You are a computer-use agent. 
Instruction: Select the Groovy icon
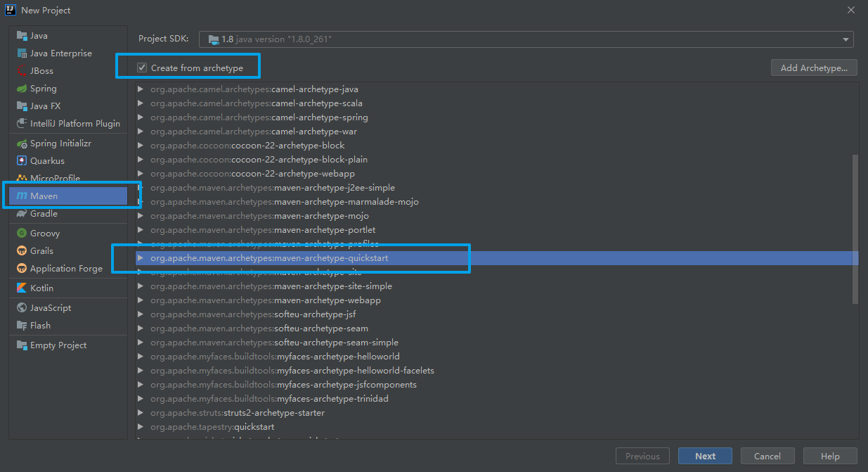click(22, 234)
